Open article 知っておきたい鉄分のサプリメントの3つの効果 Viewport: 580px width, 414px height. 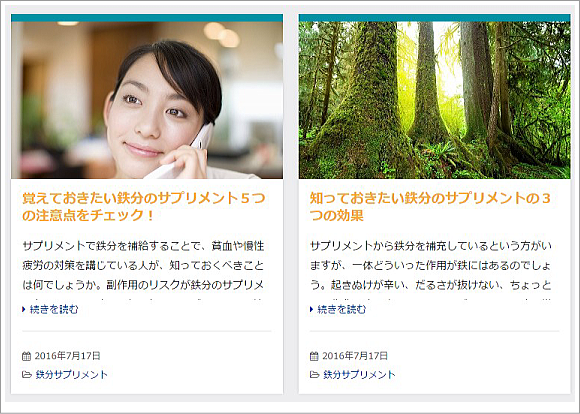click(430, 207)
